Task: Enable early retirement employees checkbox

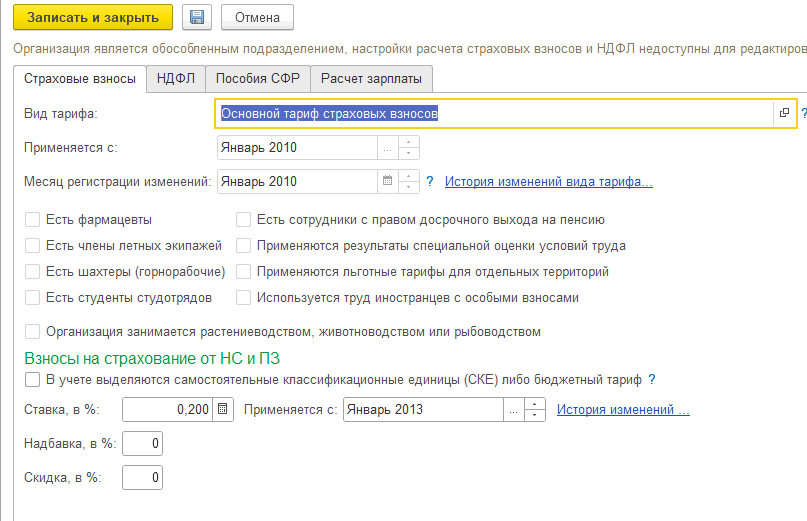Action: point(243,220)
